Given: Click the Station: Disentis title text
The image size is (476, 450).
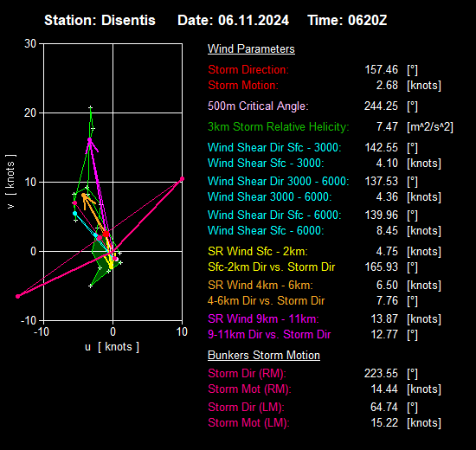Looking at the screenshot, I should 100,21.
